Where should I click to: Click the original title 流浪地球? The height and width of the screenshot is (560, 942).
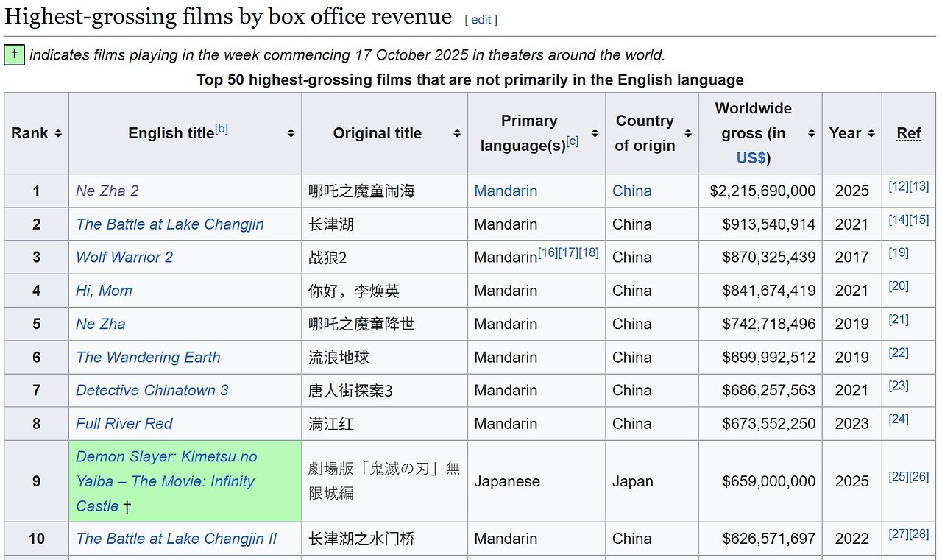click(339, 357)
